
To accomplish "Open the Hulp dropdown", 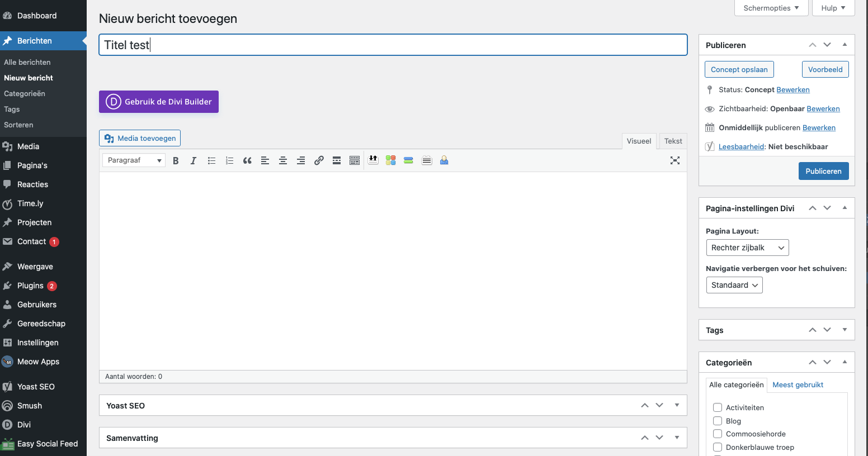I will [x=833, y=8].
